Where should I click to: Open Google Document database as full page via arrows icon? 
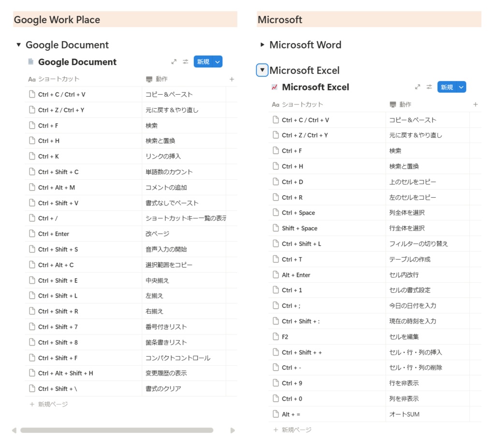pyautogui.click(x=174, y=61)
